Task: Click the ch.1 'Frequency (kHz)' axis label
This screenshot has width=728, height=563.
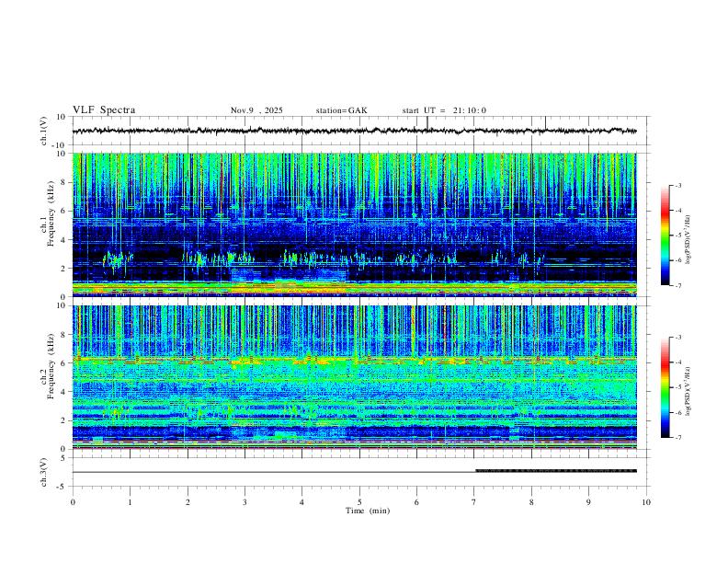Action: tap(51, 213)
